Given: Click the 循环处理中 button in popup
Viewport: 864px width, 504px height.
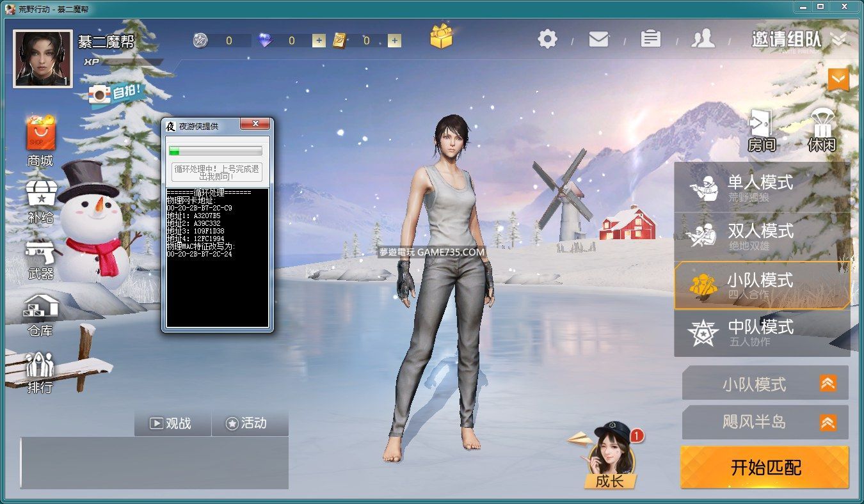Looking at the screenshot, I should point(217,172).
